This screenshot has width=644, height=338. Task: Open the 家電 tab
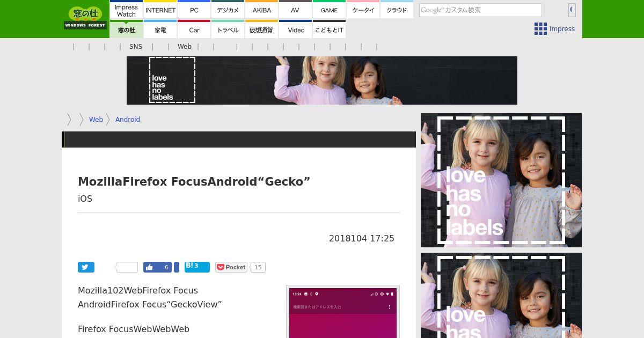coord(160,30)
